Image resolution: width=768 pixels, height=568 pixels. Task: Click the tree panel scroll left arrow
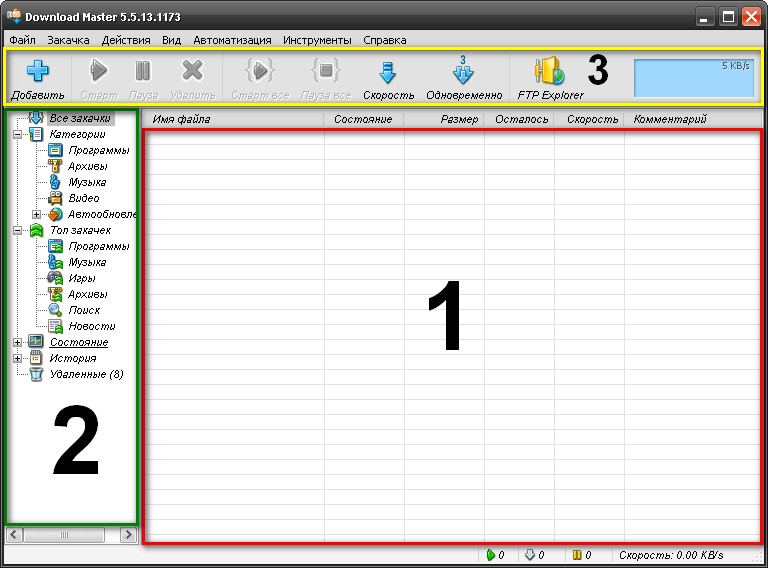coord(14,535)
